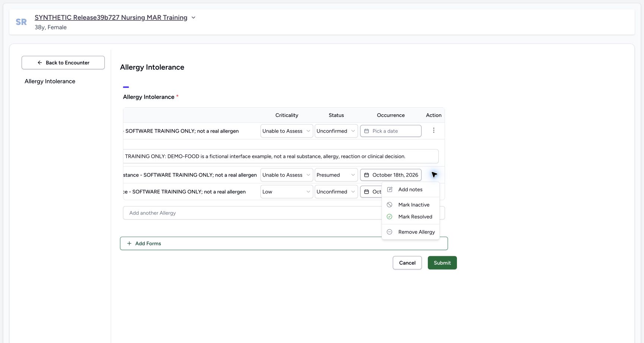Choose Mark Resolved from the action menu

[x=411, y=217]
